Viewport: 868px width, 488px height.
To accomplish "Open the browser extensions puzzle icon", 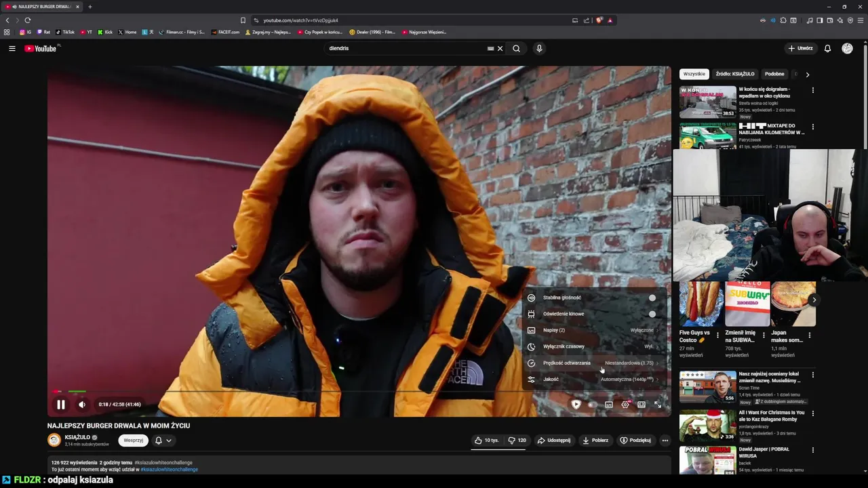I will click(x=783, y=20).
